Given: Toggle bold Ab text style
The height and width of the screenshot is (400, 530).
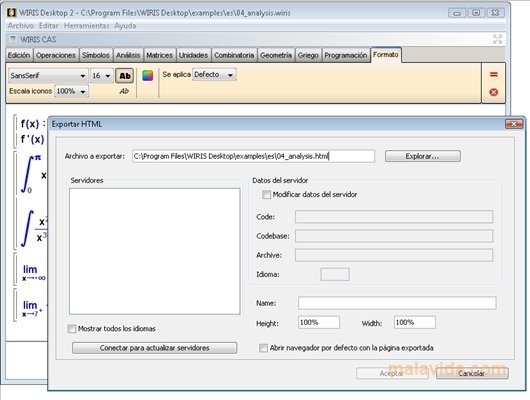Looking at the screenshot, I should point(125,76).
